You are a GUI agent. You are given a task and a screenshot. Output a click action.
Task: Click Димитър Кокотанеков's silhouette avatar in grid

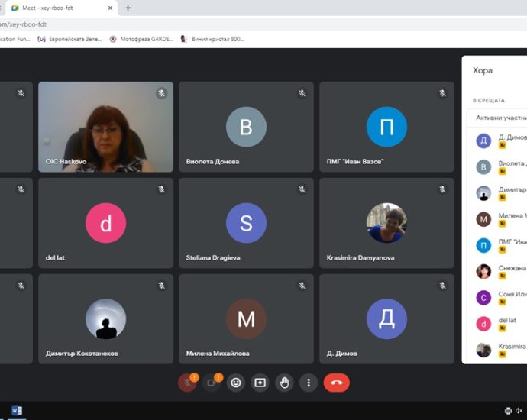106,319
